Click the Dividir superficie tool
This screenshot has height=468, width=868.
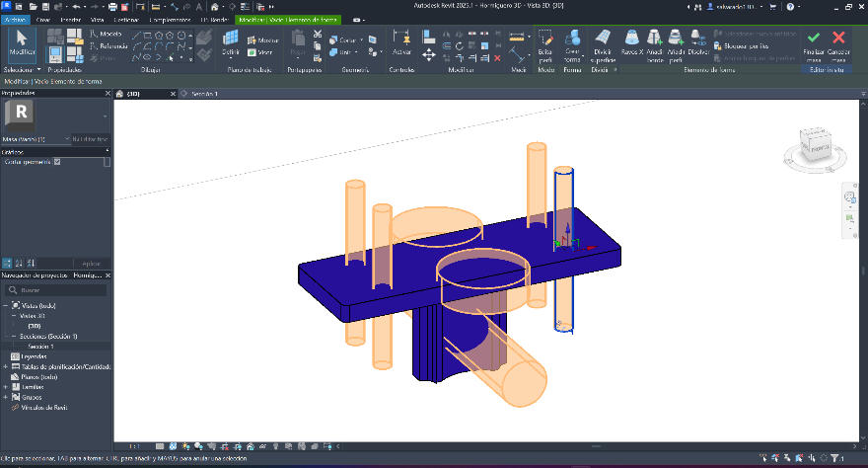[x=603, y=45]
